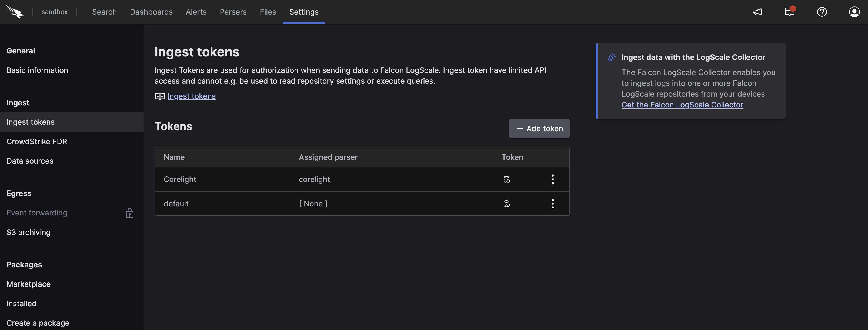Open the three-dot menu for the Corelight token
868x330 pixels.
click(x=553, y=180)
